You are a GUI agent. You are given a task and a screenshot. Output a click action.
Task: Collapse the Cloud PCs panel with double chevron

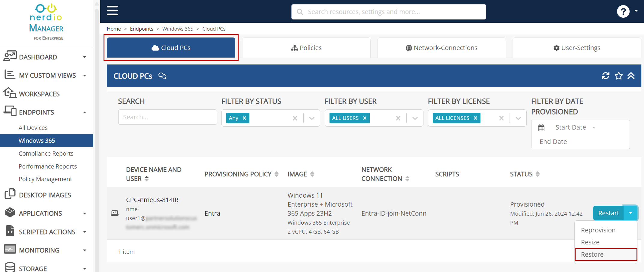click(x=631, y=76)
